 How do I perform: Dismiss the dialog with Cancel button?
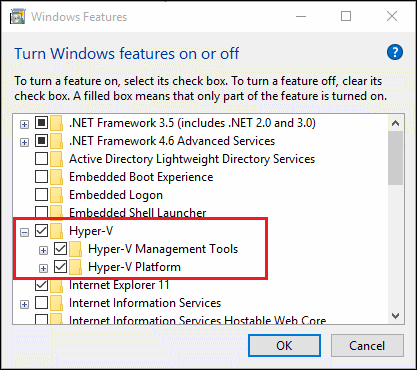pos(367,346)
